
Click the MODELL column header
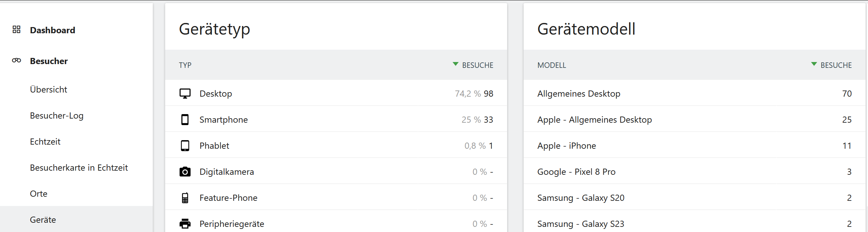pyautogui.click(x=551, y=65)
